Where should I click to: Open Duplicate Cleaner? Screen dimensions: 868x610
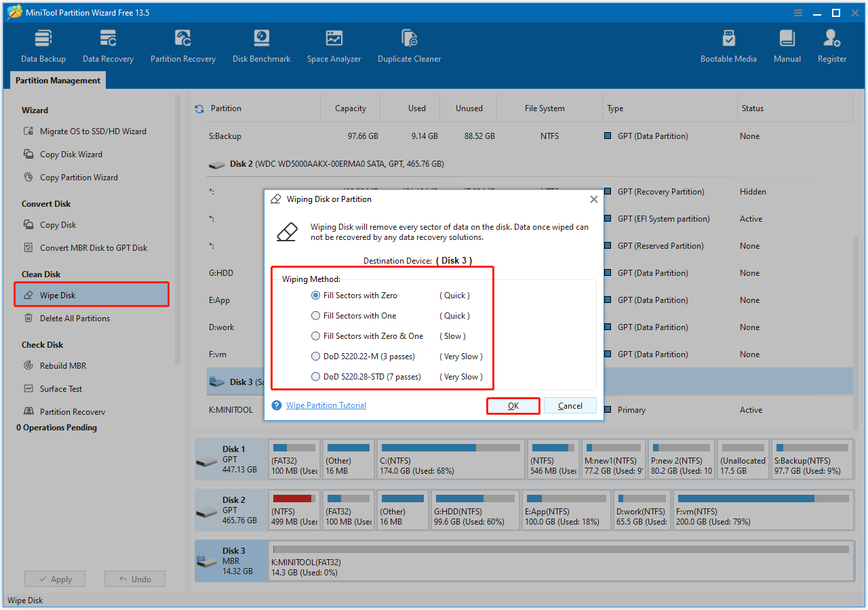pos(409,45)
